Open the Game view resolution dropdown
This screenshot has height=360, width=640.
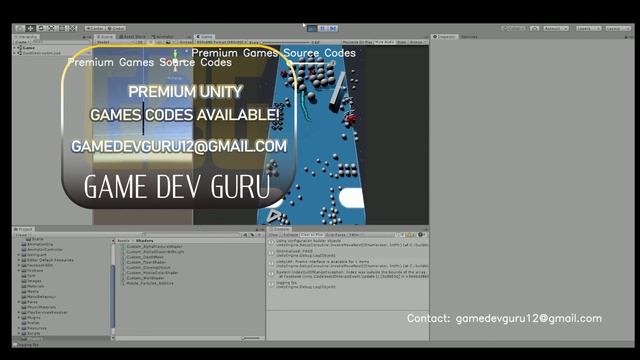coord(222,42)
